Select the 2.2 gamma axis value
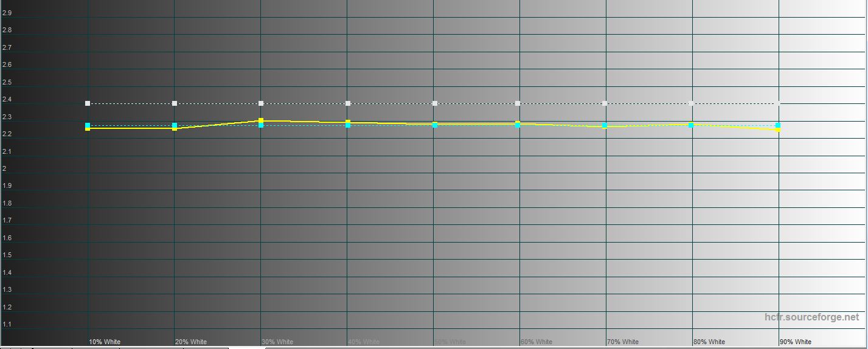 click(7, 134)
